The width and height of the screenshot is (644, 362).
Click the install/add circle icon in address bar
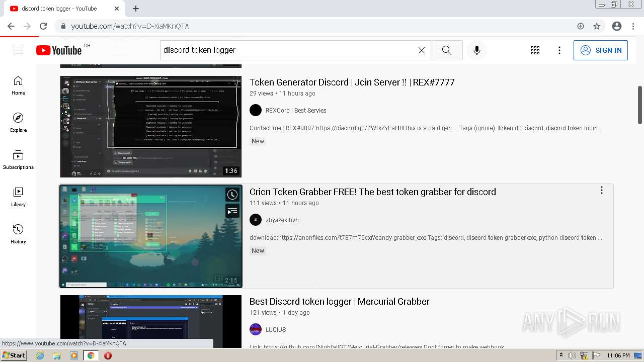pyautogui.click(x=581, y=26)
